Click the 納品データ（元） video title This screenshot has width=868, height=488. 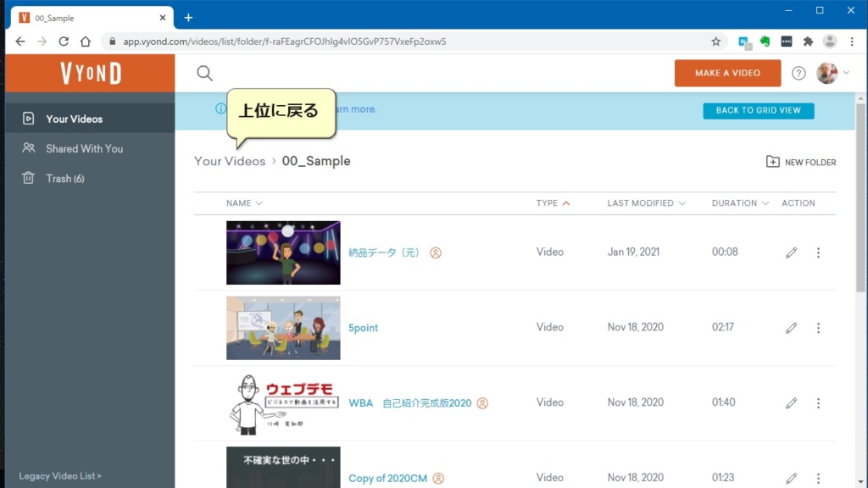pos(384,252)
